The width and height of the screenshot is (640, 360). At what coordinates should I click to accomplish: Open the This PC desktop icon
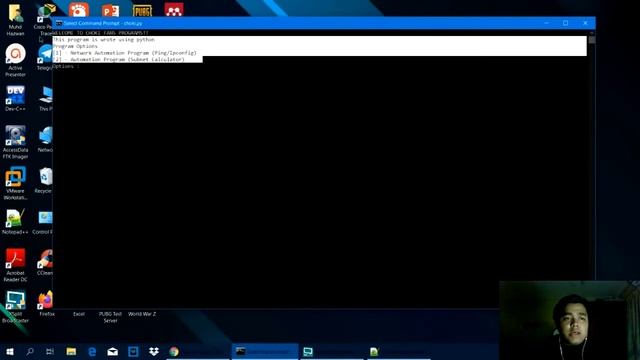[x=45, y=98]
